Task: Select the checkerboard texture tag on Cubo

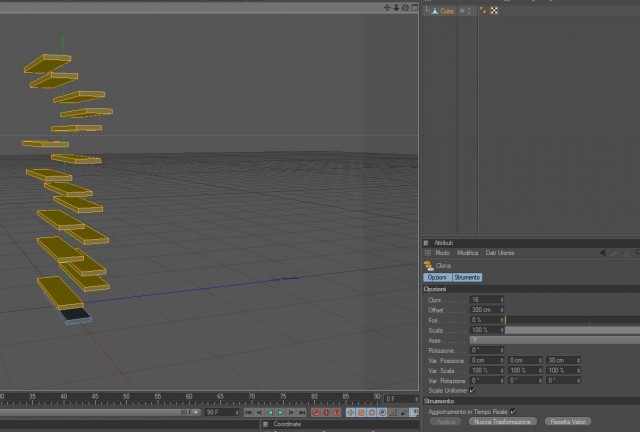Action: click(x=494, y=11)
